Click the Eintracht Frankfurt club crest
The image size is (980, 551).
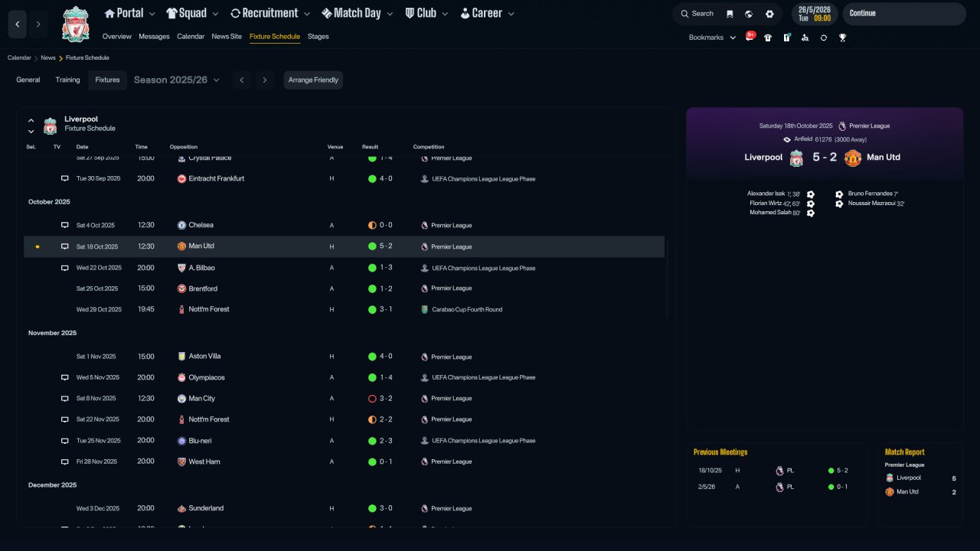(181, 178)
